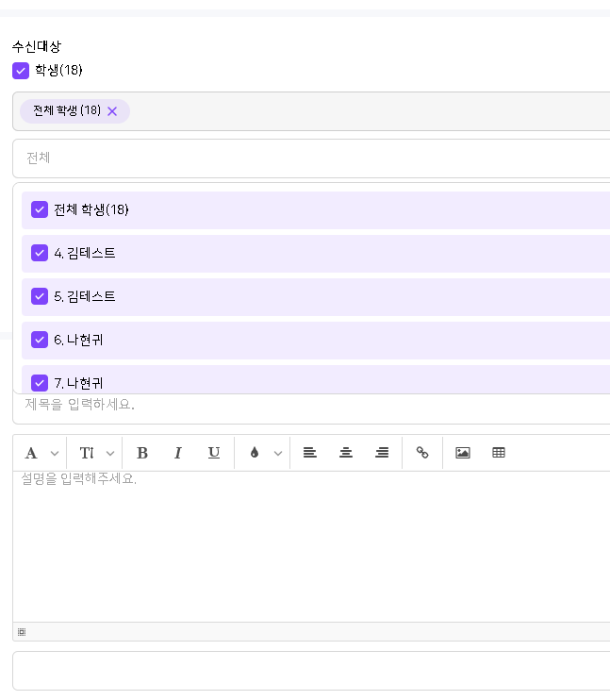Deselect student 6. 나현귀 checkbox
610x700 pixels.
tap(40, 340)
